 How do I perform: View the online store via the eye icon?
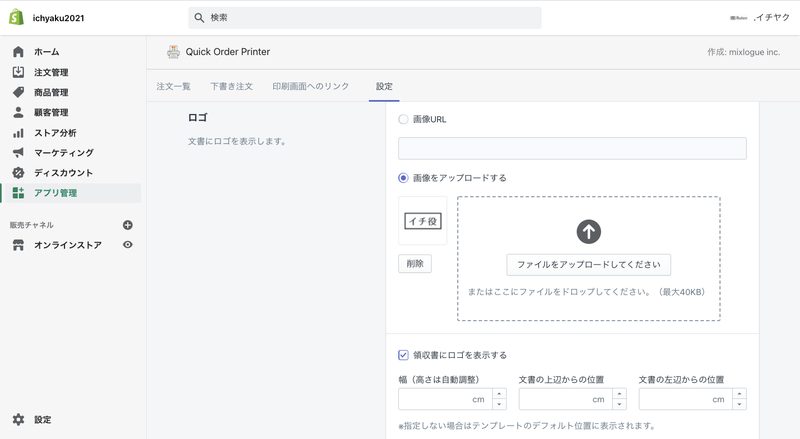pyautogui.click(x=128, y=245)
